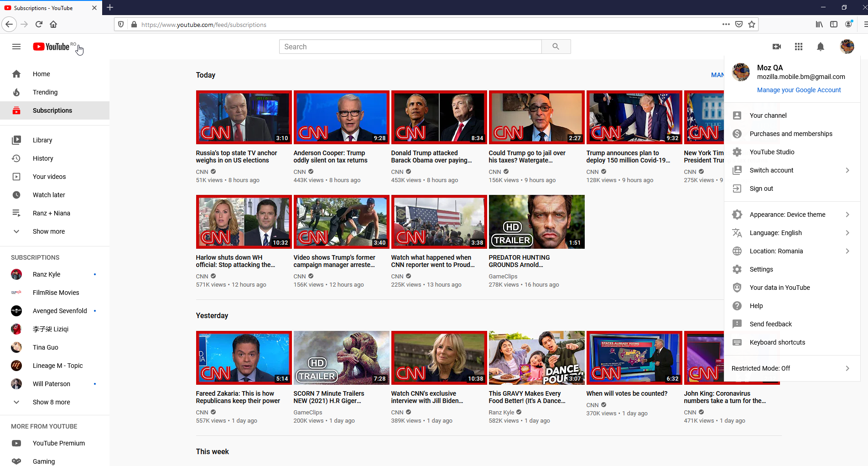Image resolution: width=868 pixels, height=466 pixels.
Task: Open This GRAVY Makes Every Food thumbnail
Action: click(x=536, y=358)
